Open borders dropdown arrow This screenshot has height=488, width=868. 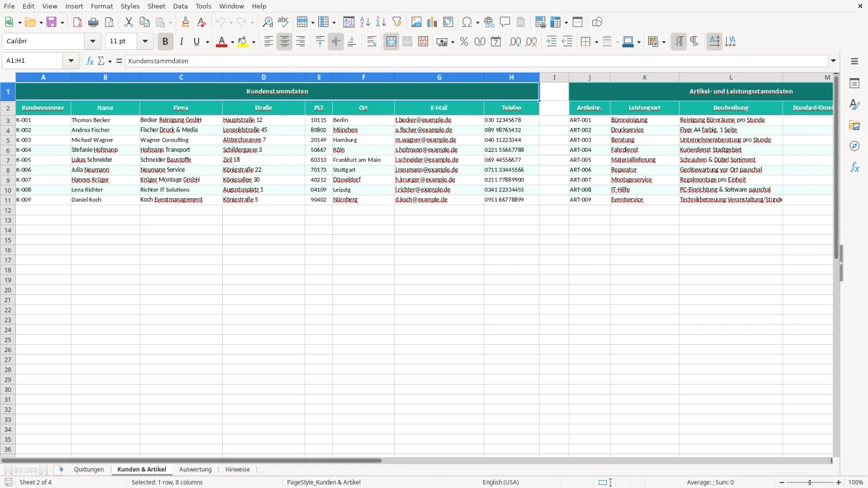[595, 42]
